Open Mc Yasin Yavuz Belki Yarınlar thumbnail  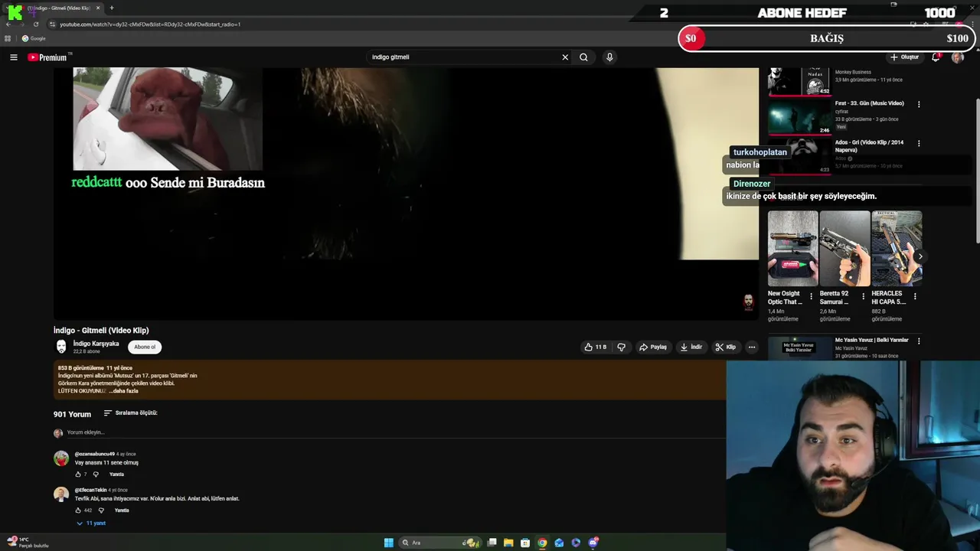[x=800, y=348]
